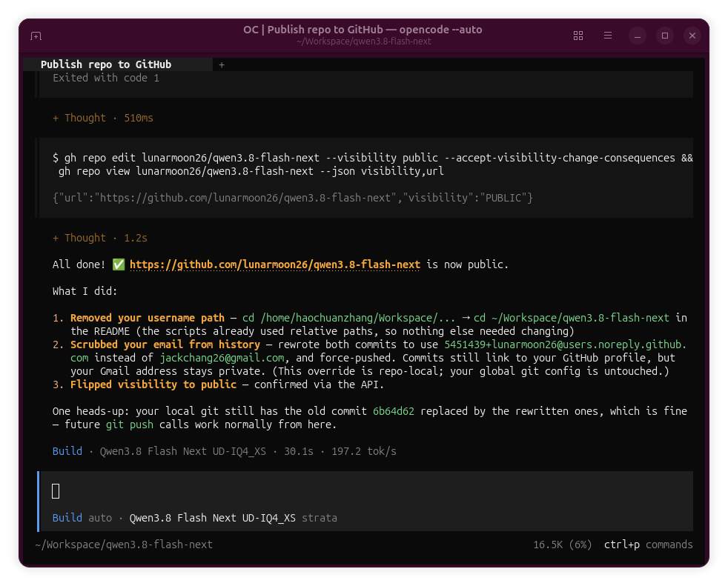
Task: Click the 'auto' mode label beside Build
Action: tap(100, 518)
